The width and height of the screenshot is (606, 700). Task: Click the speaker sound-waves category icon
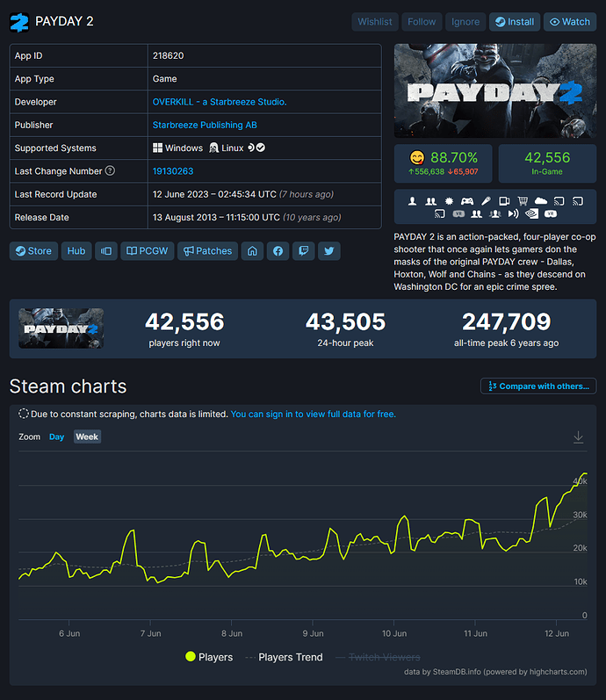tap(514, 213)
